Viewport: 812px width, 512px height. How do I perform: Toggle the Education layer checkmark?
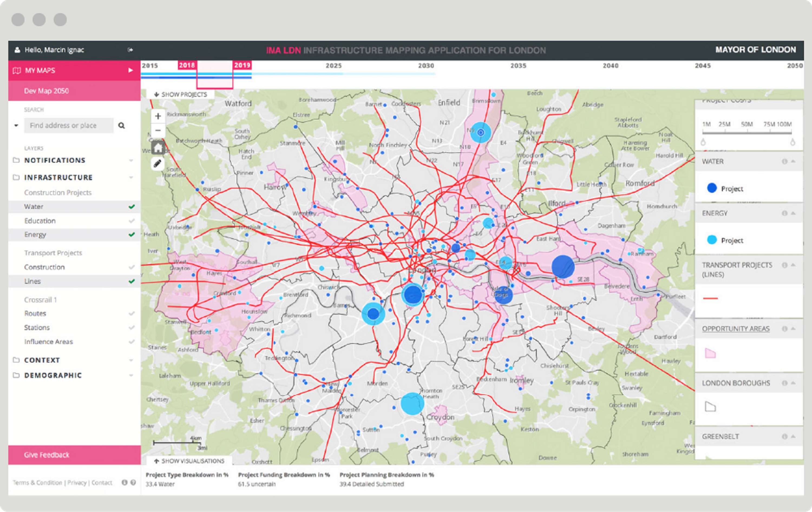(132, 221)
